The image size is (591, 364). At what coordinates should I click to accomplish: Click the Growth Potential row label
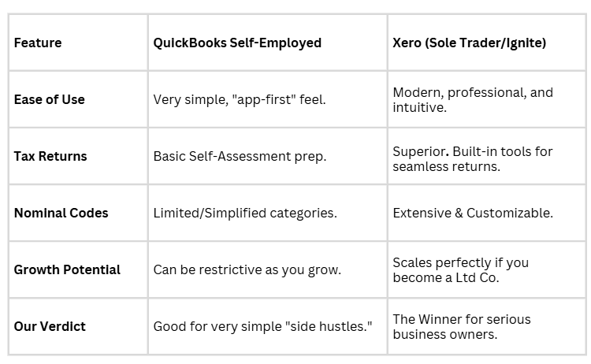click(x=67, y=269)
